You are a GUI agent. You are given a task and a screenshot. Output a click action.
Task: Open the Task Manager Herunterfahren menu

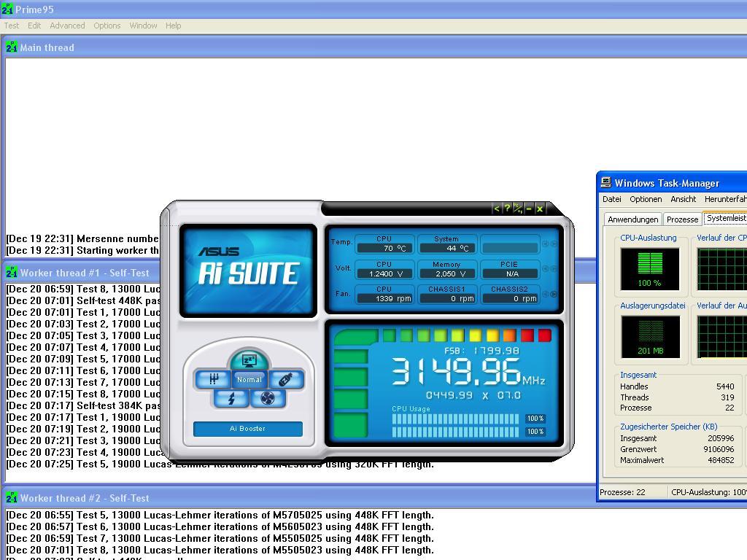tap(725, 199)
